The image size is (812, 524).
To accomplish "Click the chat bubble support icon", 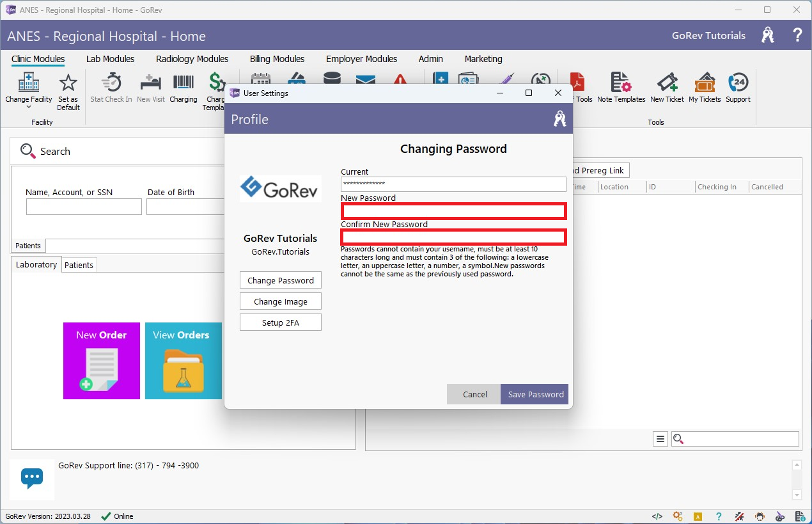I will tap(32, 478).
